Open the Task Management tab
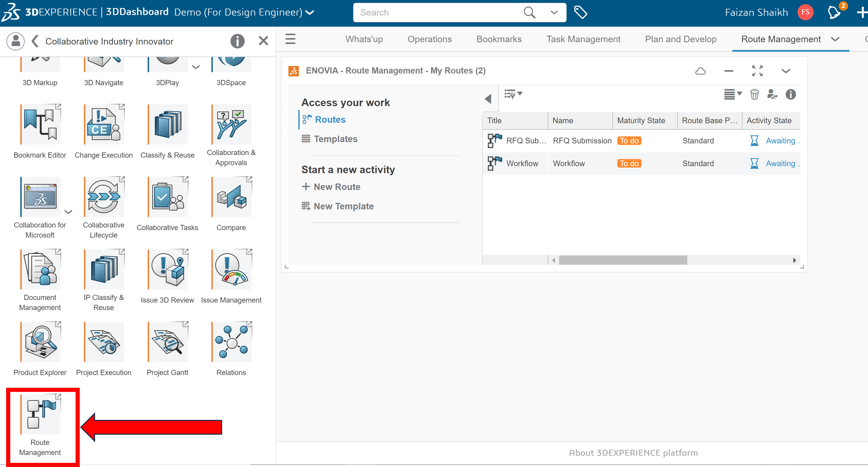The height and width of the screenshot is (467, 868). pyautogui.click(x=583, y=39)
